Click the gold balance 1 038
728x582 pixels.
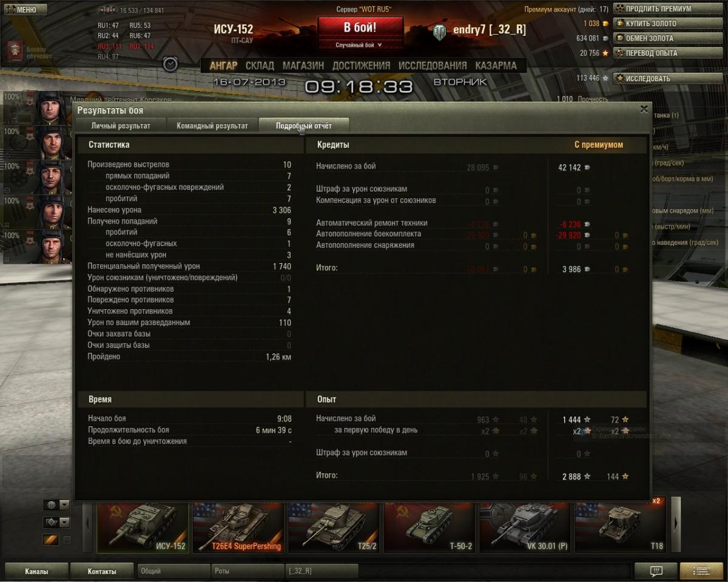click(591, 24)
